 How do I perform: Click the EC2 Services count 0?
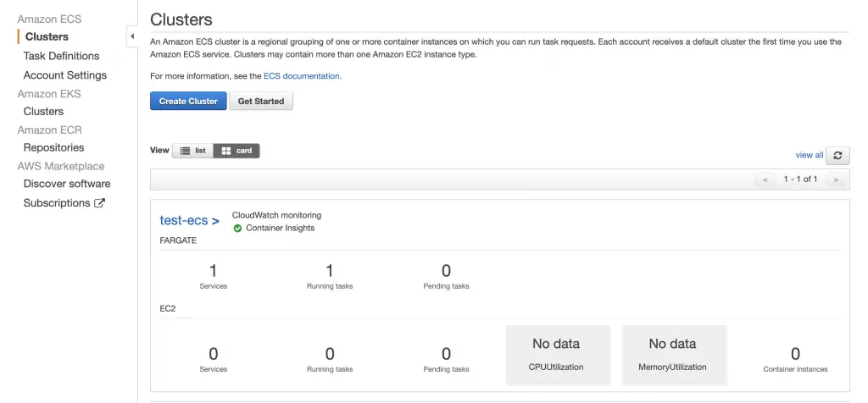click(x=213, y=354)
